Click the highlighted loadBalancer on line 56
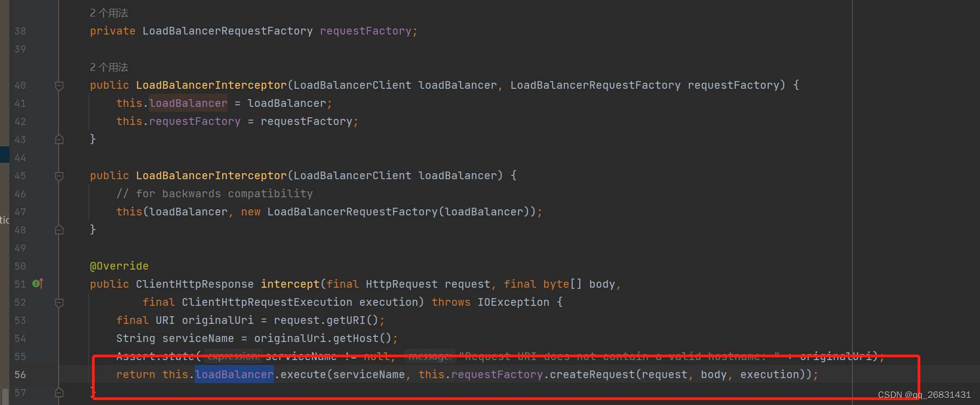 coord(234,374)
